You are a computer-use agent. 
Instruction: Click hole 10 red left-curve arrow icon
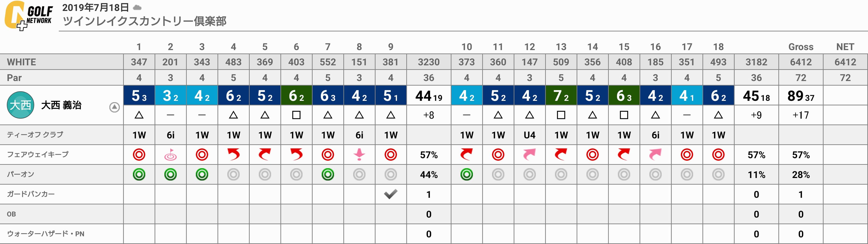click(x=466, y=154)
